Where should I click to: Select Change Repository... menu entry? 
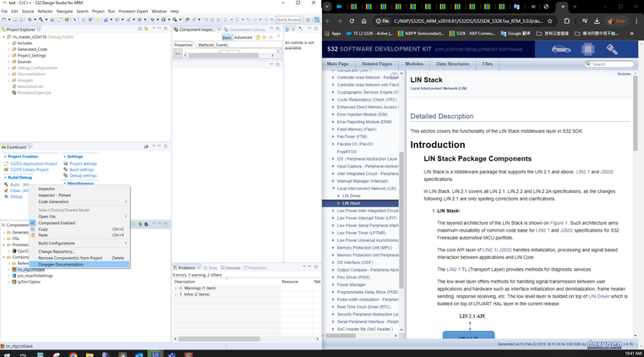79,251
